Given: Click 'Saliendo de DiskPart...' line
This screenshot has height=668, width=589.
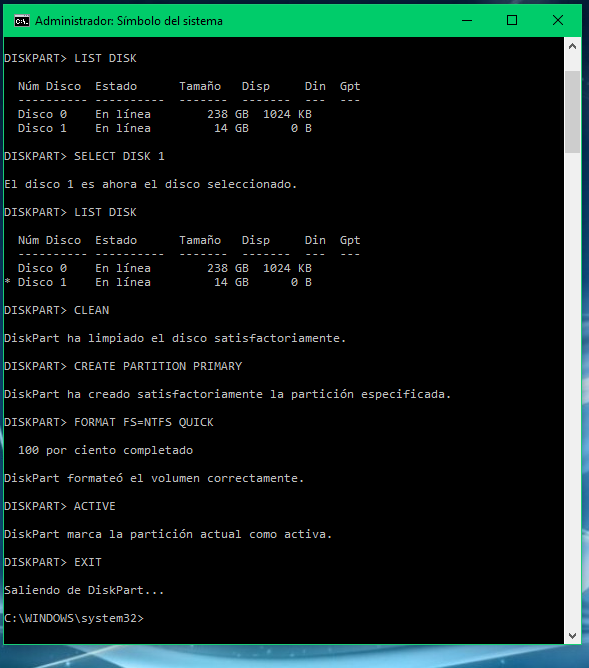Looking at the screenshot, I should 84,590.
